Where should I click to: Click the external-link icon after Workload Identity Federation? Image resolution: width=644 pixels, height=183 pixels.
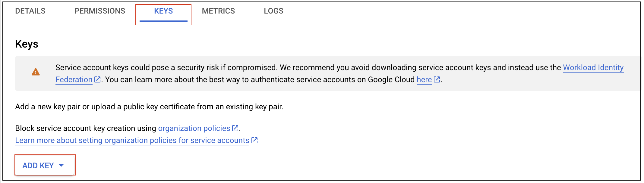click(97, 79)
